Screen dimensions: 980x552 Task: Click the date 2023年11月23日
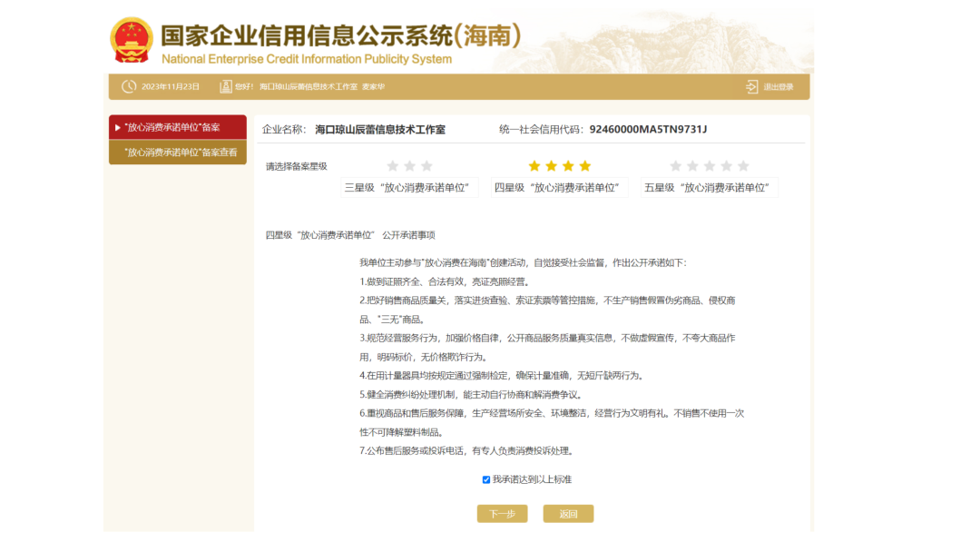[170, 87]
